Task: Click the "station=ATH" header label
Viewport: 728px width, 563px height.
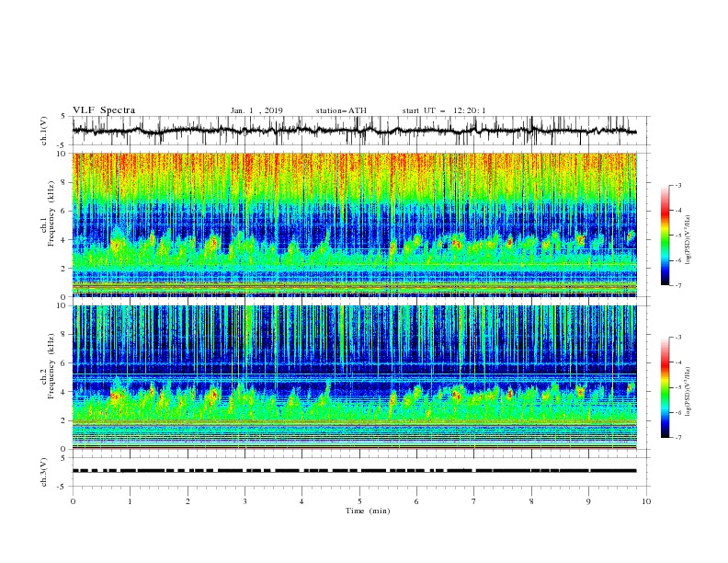Action: coord(341,110)
